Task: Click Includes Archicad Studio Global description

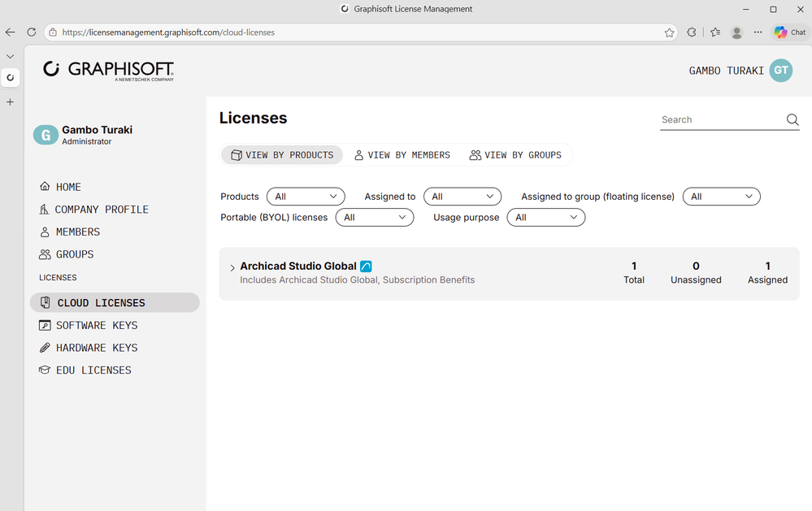Action: pos(358,280)
